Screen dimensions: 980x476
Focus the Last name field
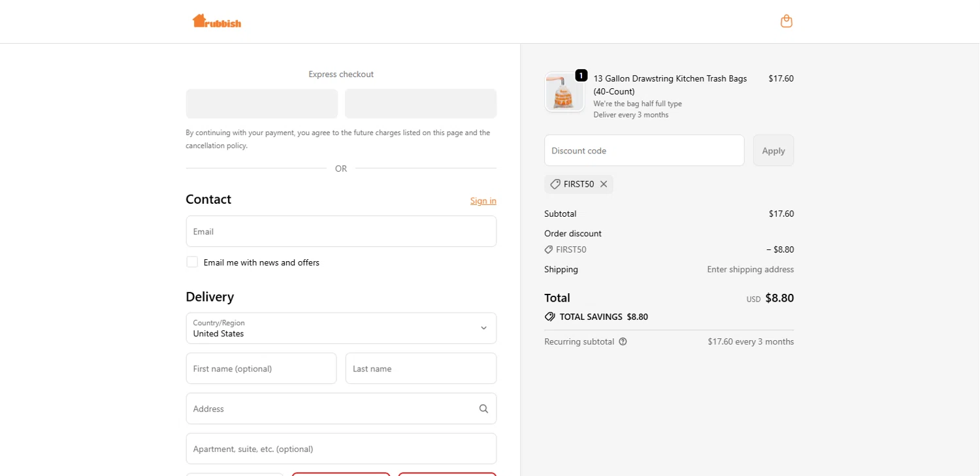tap(421, 368)
